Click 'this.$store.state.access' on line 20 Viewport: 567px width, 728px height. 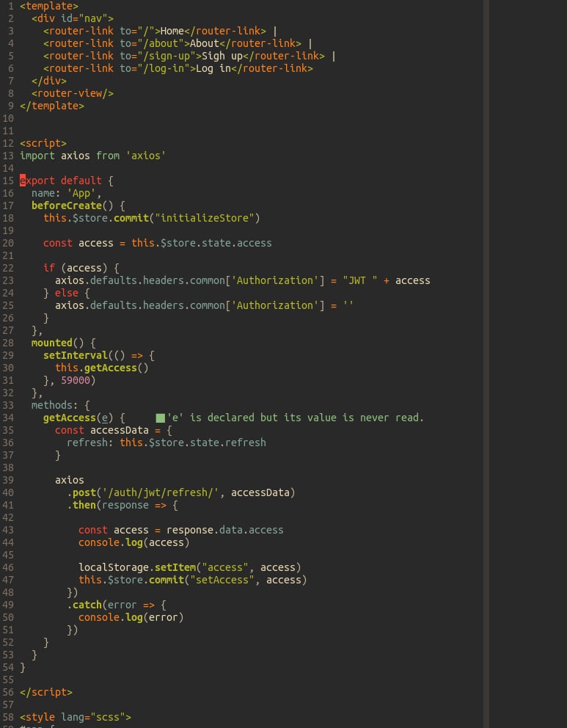tap(202, 244)
